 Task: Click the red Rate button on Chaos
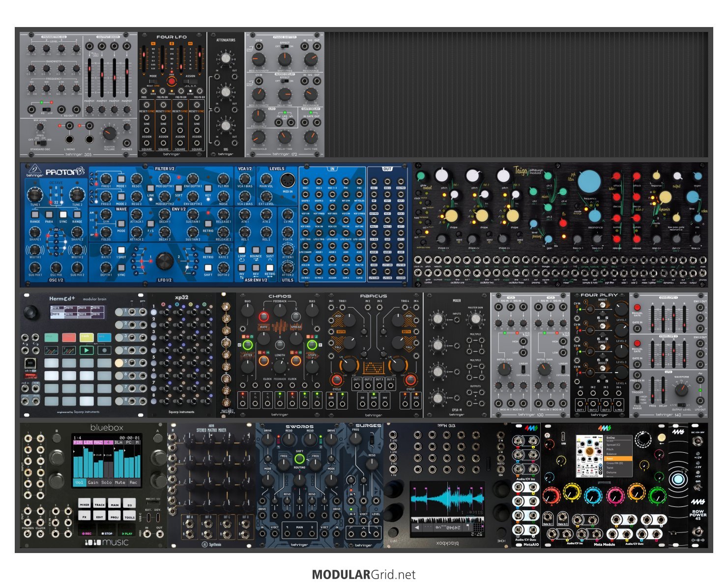pyautogui.click(x=263, y=317)
